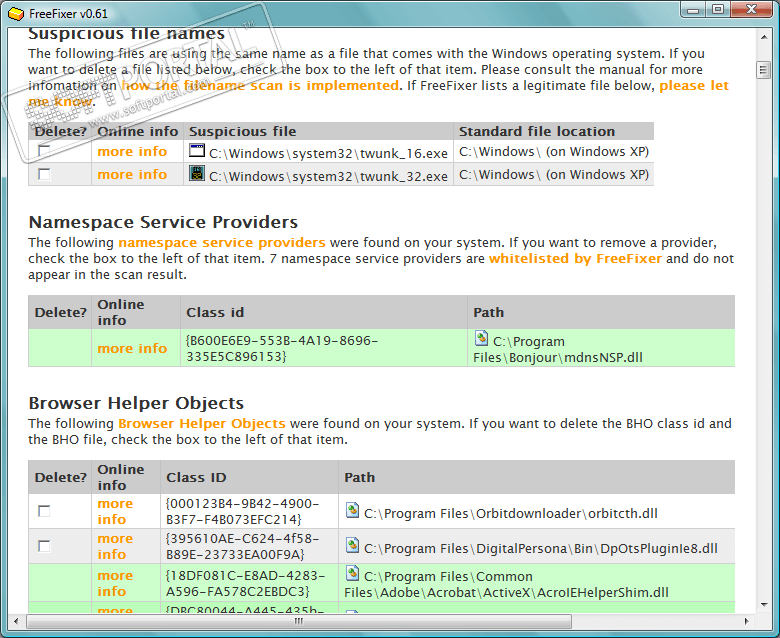Viewport: 780px width, 638px height.
Task: Click the vertical scrollbar thumb
Action: point(764,70)
